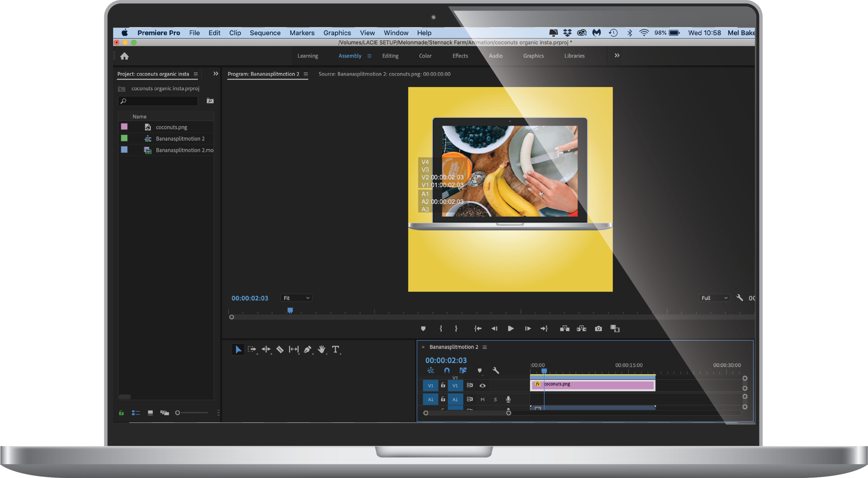Switch project panel to List view

(136, 413)
